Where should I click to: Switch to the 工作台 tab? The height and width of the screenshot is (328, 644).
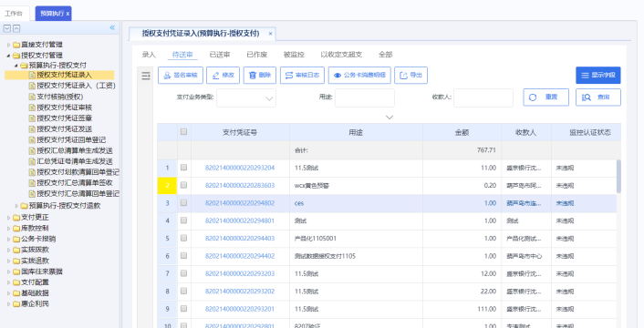point(14,13)
